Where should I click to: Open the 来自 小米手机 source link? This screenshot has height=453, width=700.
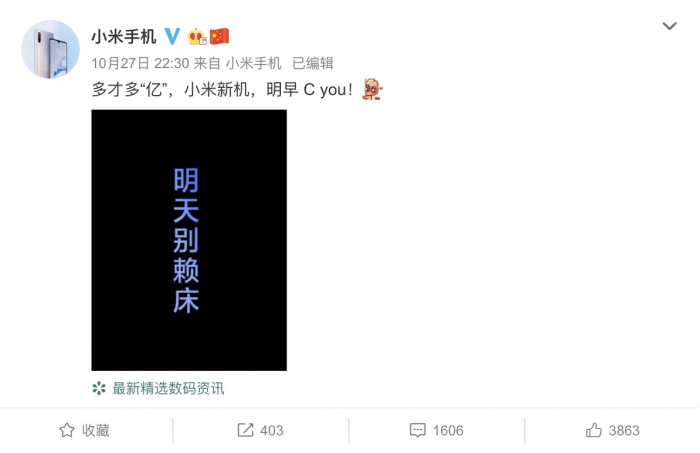pos(238,63)
